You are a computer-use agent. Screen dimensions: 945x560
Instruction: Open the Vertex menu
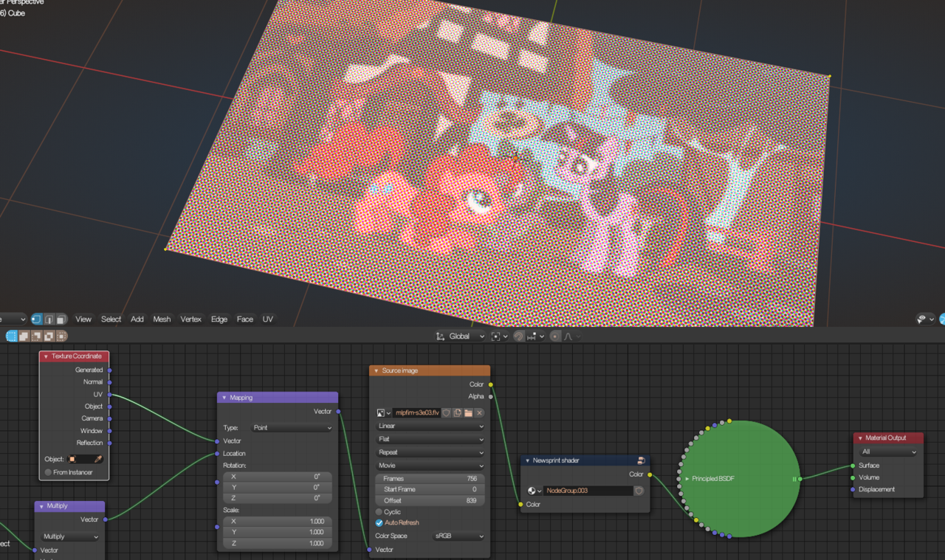(190, 319)
